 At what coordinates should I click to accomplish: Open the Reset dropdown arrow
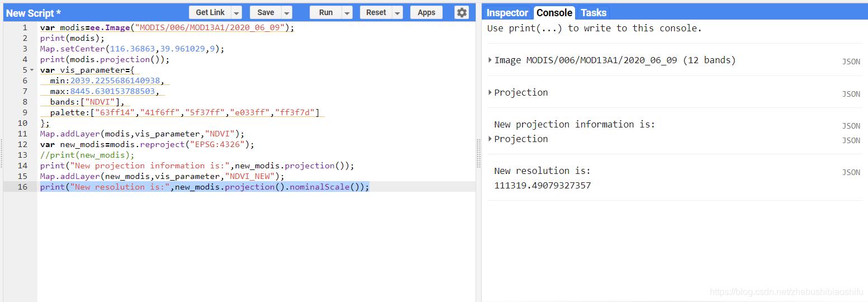pyautogui.click(x=397, y=13)
